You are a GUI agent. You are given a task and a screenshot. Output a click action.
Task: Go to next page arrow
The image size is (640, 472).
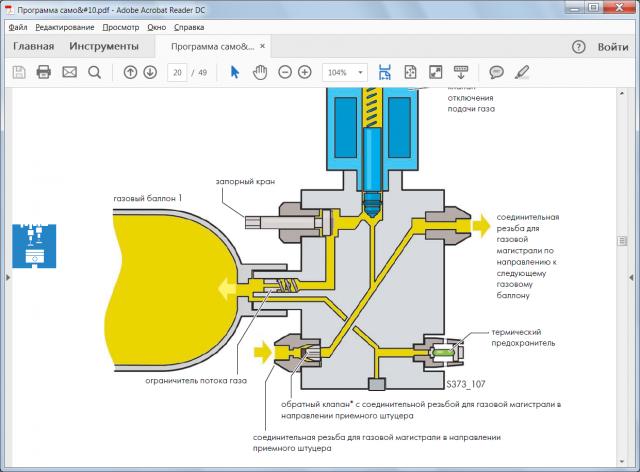click(150, 72)
